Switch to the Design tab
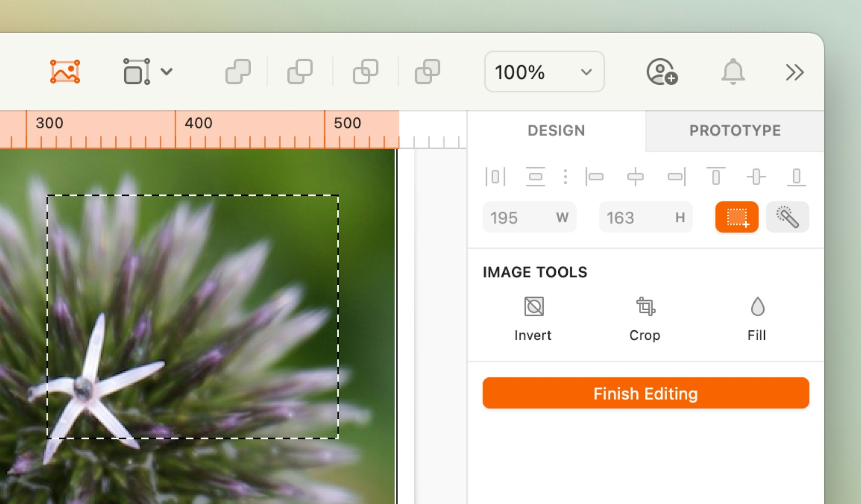Screen dimensions: 861x504 [555, 131]
